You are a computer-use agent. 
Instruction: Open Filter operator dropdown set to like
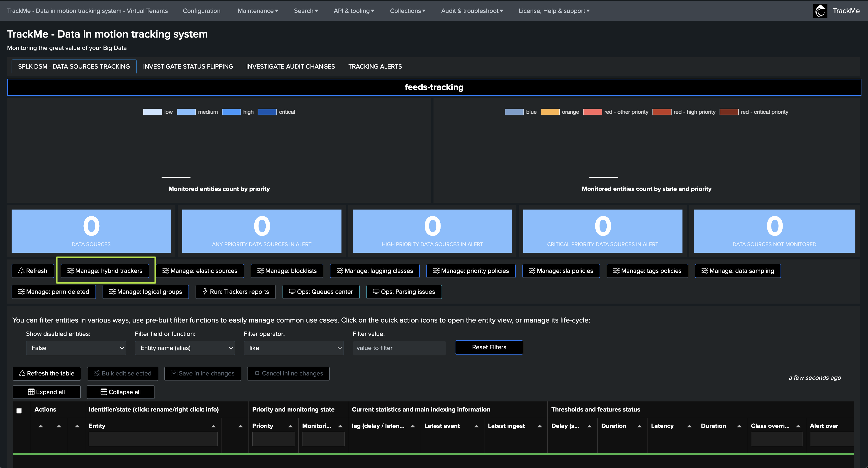[x=294, y=348]
